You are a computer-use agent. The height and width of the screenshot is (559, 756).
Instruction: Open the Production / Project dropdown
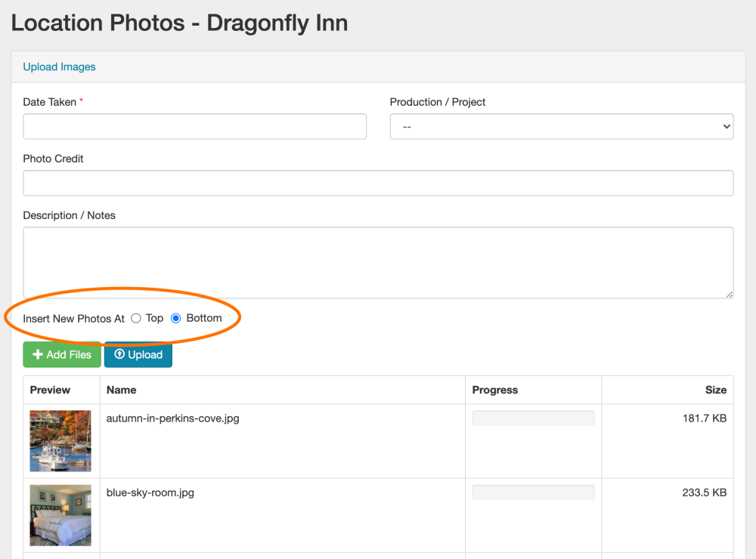561,127
